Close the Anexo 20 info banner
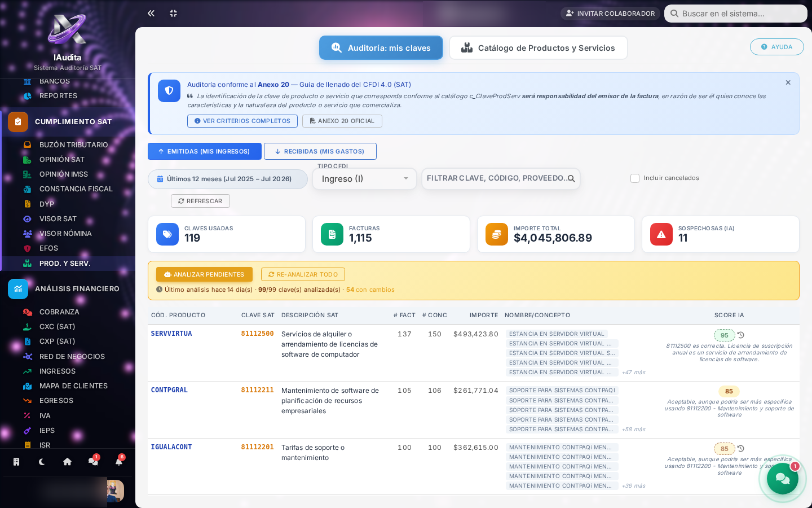 788,82
